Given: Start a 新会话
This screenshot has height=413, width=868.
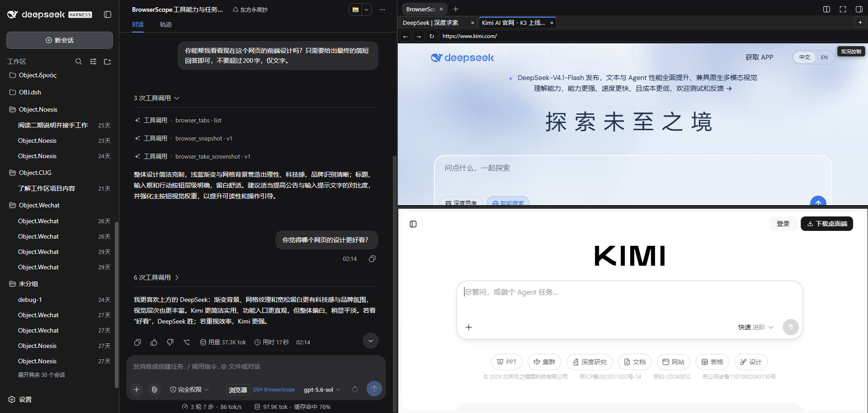Looking at the screenshot, I should 60,40.
